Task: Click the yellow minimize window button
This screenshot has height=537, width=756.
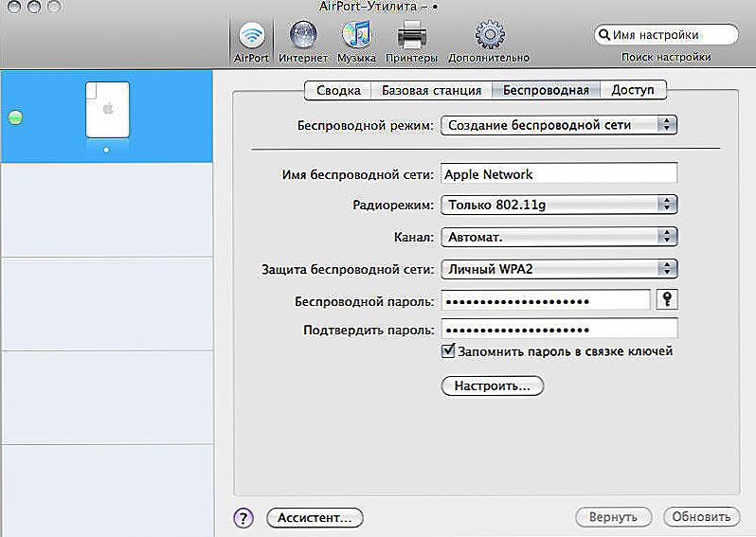Action: pos(34,7)
